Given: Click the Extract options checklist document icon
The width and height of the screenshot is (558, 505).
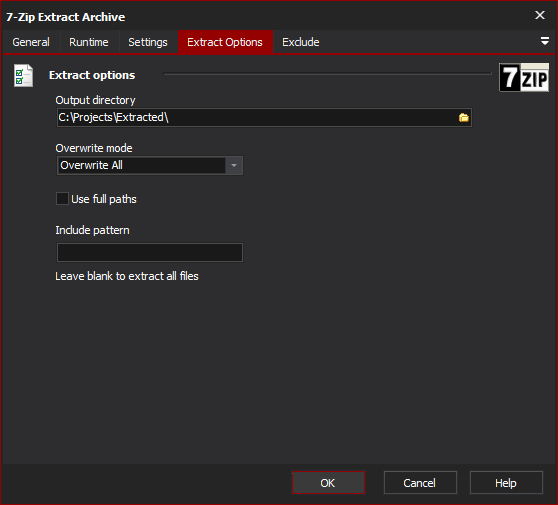Looking at the screenshot, I should click(23, 75).
